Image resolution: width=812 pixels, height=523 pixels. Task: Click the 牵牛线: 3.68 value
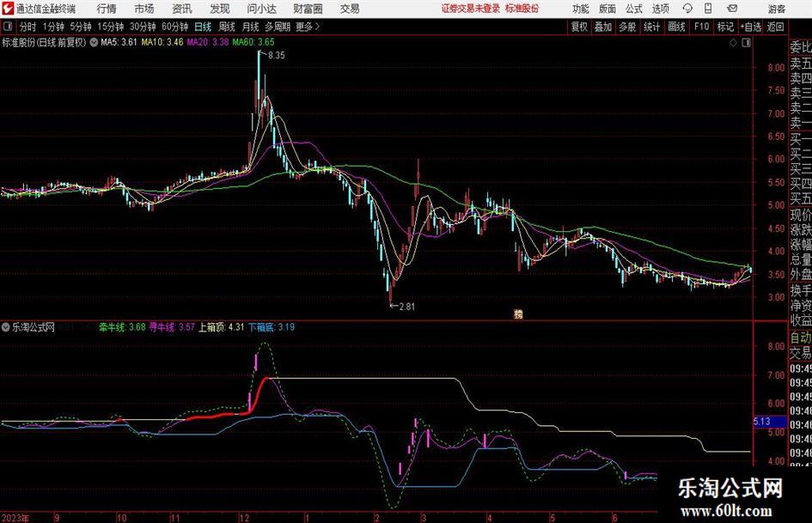tap(122, 327)
